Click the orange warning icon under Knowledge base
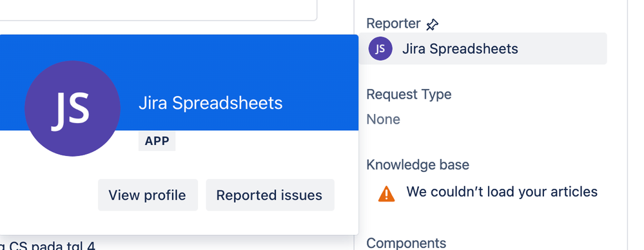 point(387,193)
